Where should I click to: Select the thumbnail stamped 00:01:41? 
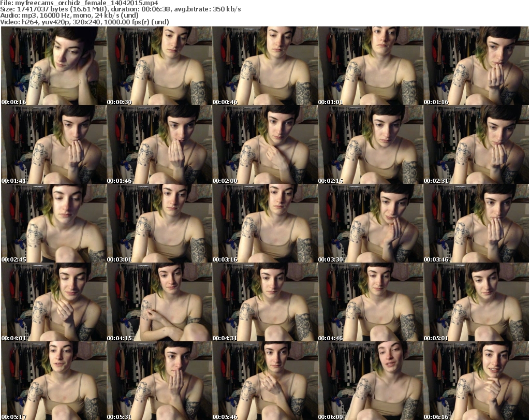tap(54, 144)
